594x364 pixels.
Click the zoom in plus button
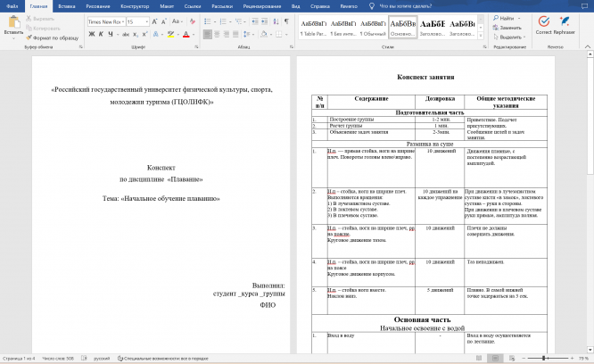(x=572, y=358)
